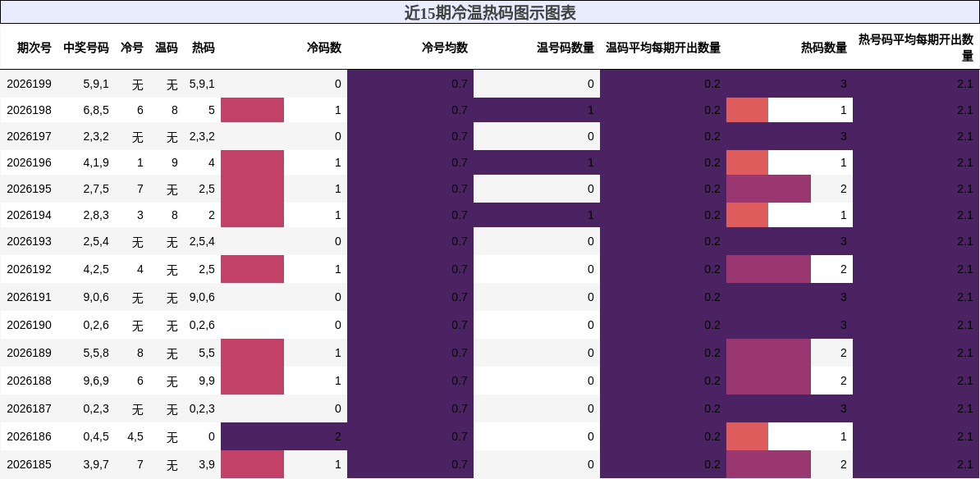The image size is (980, 479).
Task: Click winning numbers 6,8,5
Action: (96, 110)
